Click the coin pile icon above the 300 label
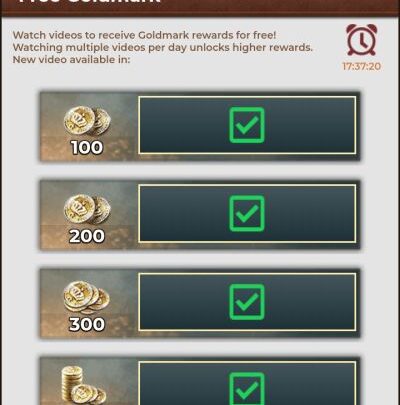 click(86, 298)
